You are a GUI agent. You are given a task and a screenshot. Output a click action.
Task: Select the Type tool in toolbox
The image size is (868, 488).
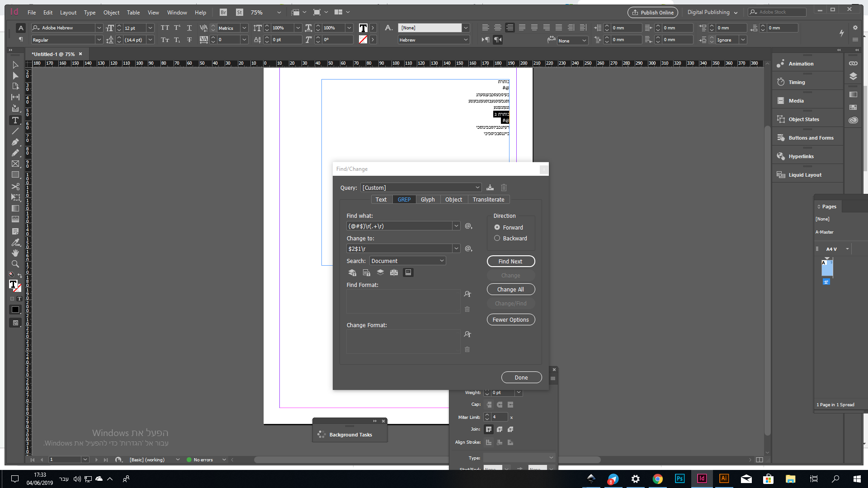point(15,120)
